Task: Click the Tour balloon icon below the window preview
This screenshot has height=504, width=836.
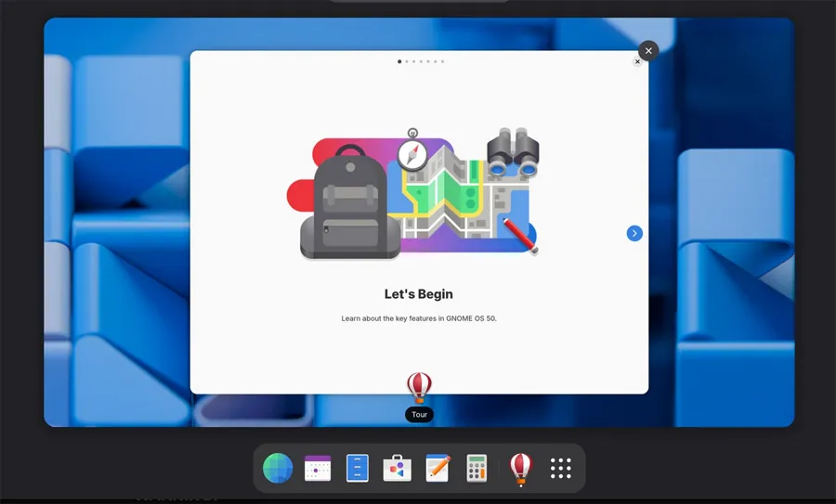Action: (x=419, y=387)
